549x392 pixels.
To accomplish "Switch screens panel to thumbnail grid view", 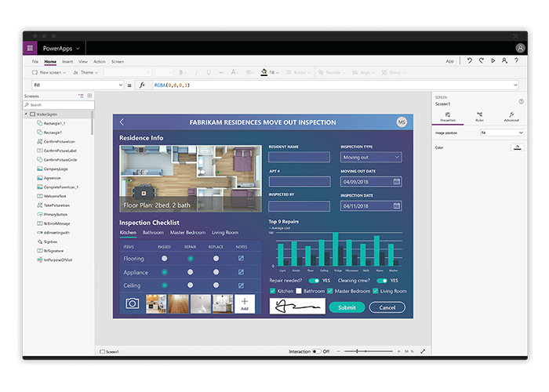I will click(89, 96).
